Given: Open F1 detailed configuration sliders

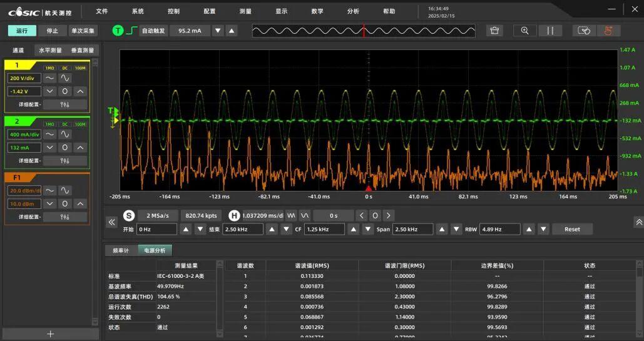Looking at the screenshot, I should point(65,217).
